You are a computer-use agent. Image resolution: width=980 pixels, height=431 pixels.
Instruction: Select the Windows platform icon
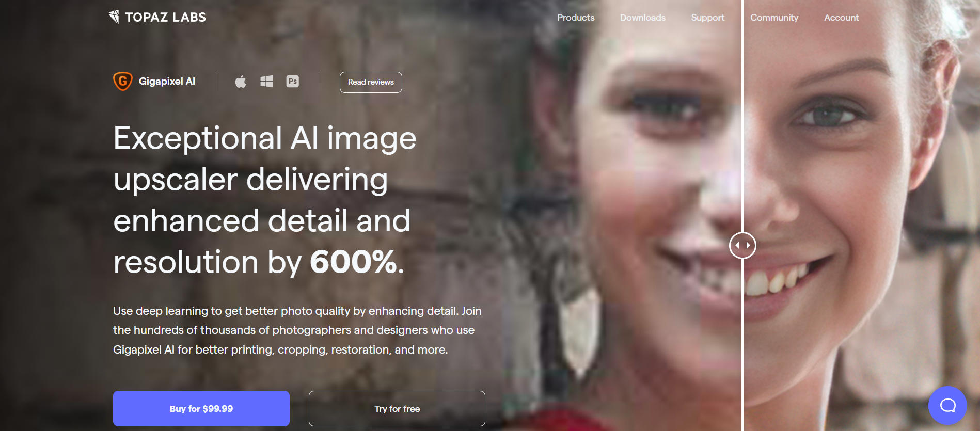click(266, 81)
